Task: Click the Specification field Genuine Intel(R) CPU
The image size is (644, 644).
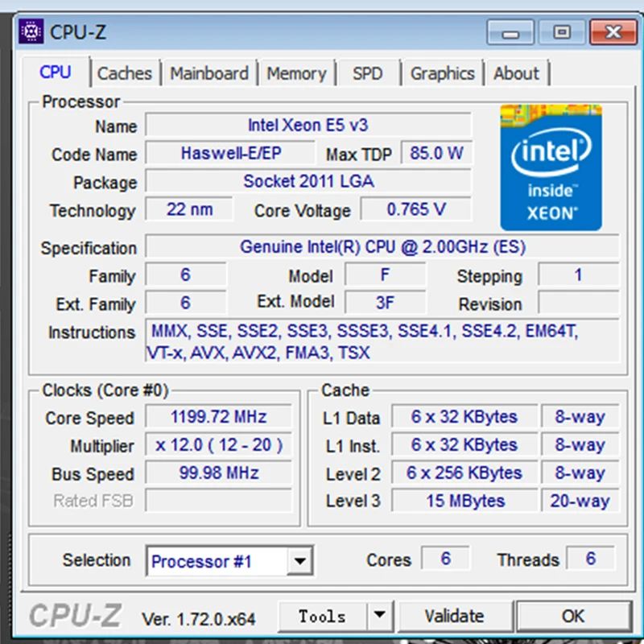Action: (x=382, y=247)
